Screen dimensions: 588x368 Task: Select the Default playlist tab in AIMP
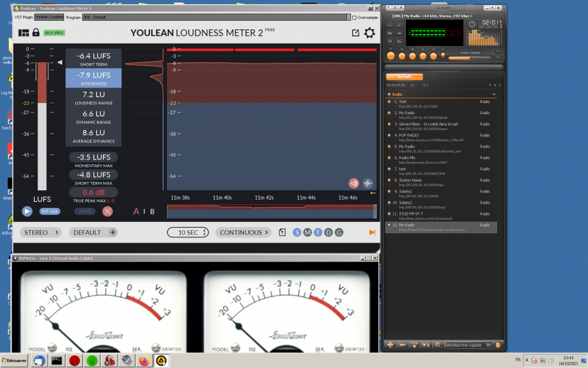(x=405, y=77)
